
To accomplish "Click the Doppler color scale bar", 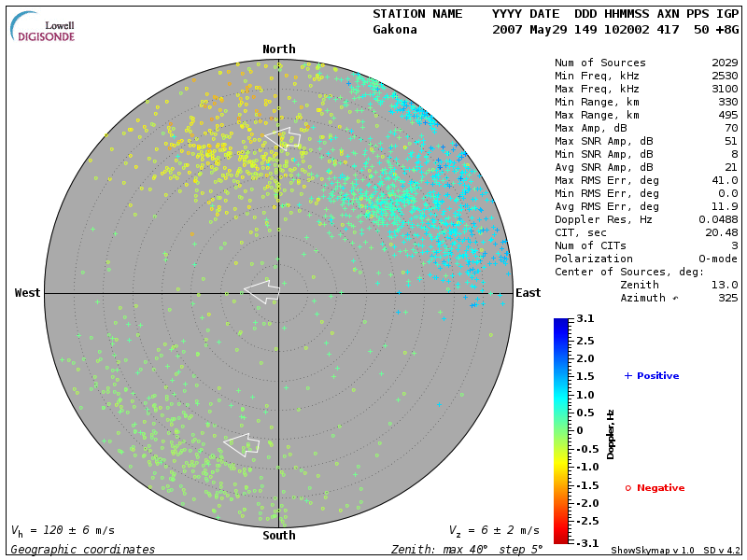I will click(x=560, y=429).
